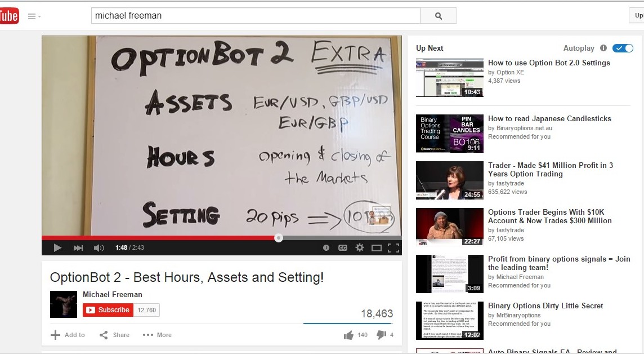Click thumbnail with 24:55 duration
The image size is (644, 354).
450,180
